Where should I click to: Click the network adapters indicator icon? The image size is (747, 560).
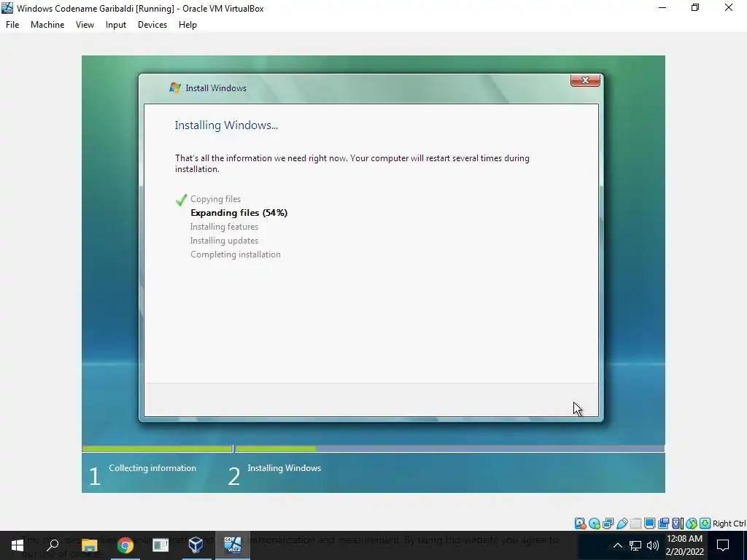[608, 524]
